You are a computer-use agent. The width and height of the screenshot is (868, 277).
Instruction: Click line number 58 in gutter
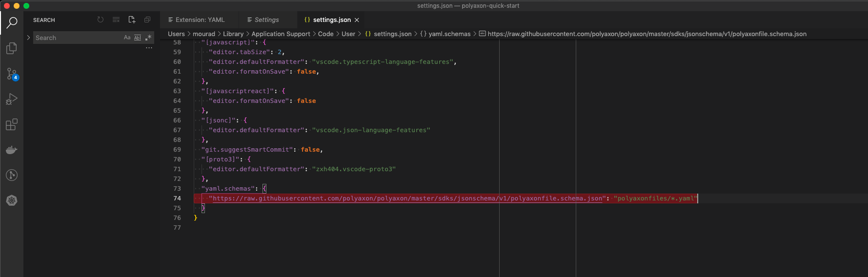click(177, 42)
